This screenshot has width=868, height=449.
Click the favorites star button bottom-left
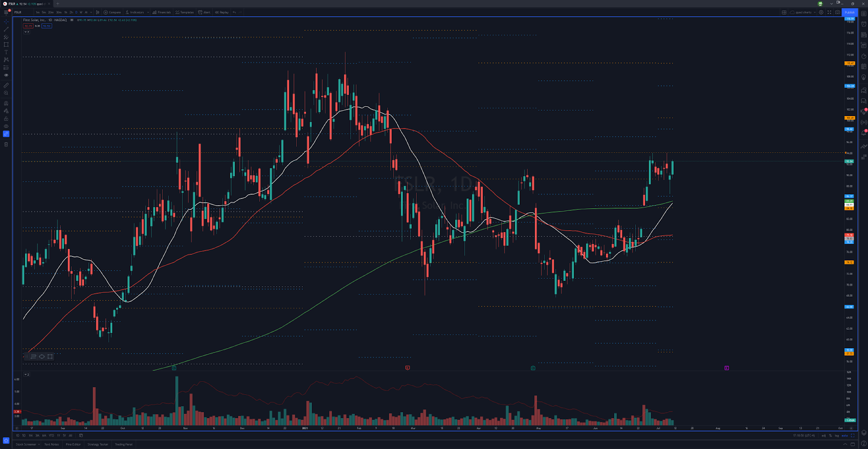click(6, 440)
